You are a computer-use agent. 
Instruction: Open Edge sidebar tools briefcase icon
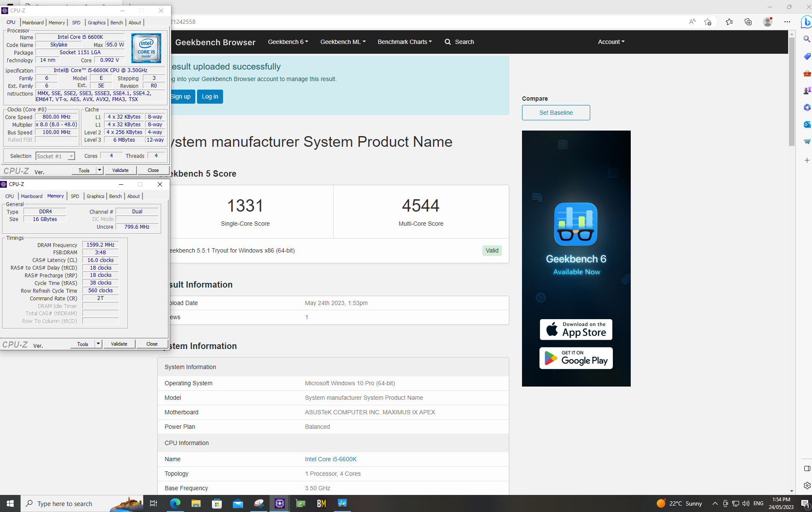coord(807,73)
